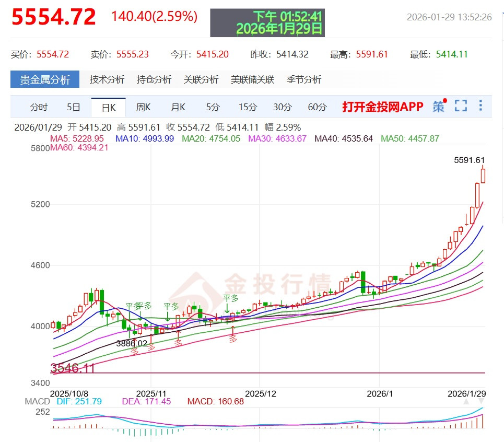Go to 美联储关联 analysis
The image size is (504, 442).
[x=252, y=79]
